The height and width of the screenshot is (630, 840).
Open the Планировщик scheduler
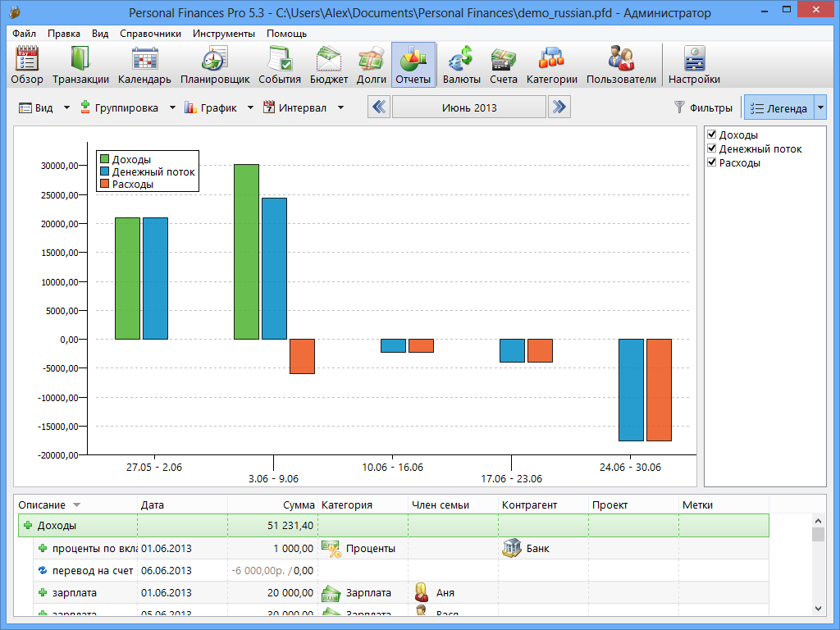[215, 66]
